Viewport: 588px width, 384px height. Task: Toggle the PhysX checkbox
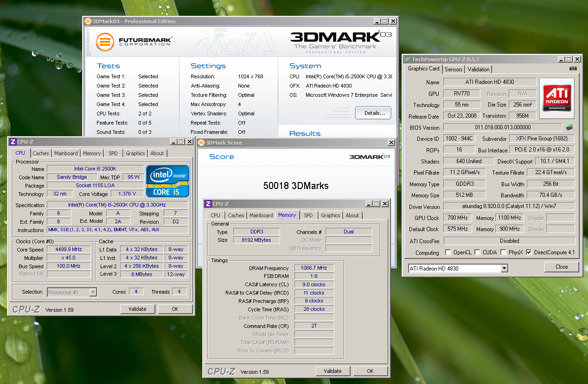pyautogui.click(x=504, y=252)
